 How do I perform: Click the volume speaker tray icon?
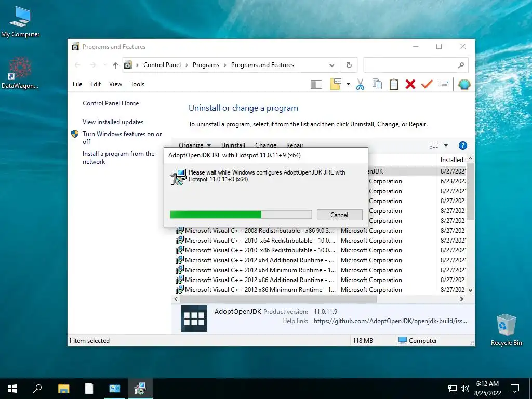(x=465, y=389)
